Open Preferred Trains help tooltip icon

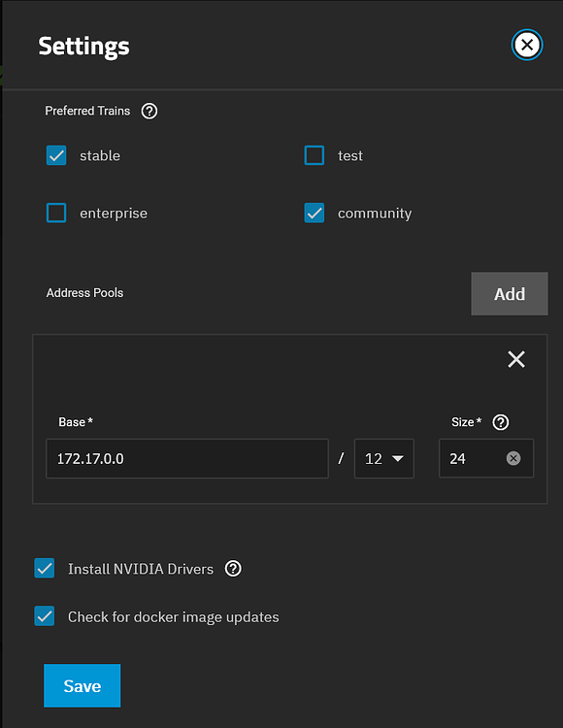coord(149,111)
